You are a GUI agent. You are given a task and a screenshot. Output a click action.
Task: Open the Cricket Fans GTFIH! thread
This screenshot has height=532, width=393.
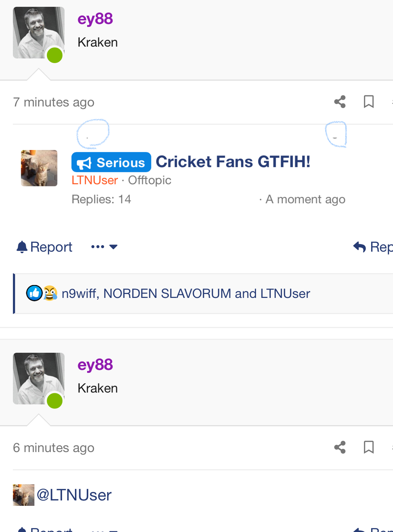point(233,162)
